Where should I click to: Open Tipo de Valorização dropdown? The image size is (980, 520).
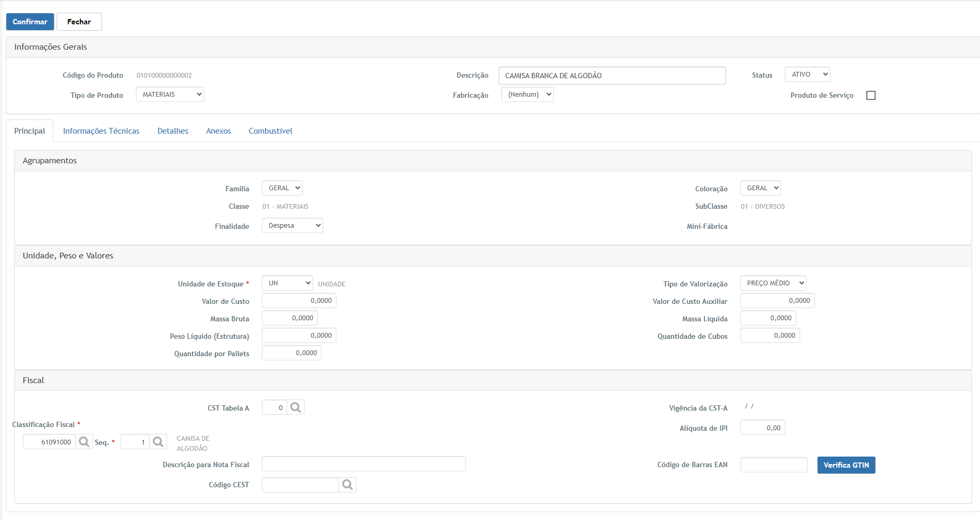point(773,283)
